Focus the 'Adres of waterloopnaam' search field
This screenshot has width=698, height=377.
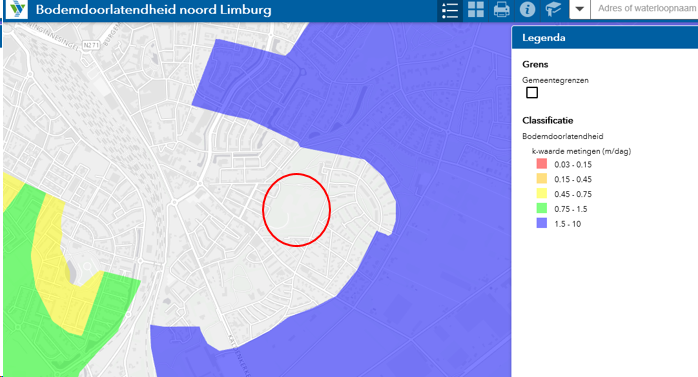644,9
